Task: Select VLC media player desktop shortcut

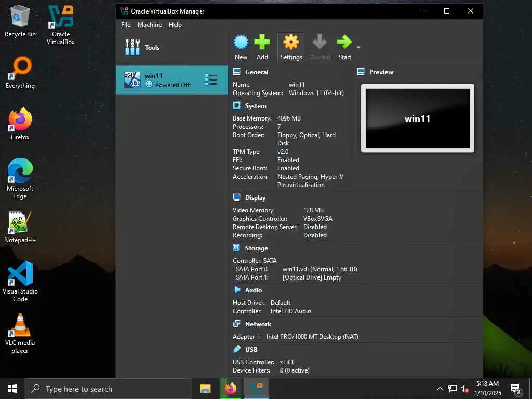Action: click(x=20, y=334)
